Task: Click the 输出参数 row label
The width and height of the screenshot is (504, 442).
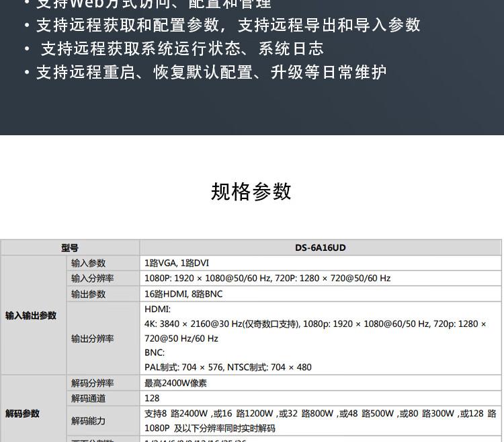Action: [88, 294]
